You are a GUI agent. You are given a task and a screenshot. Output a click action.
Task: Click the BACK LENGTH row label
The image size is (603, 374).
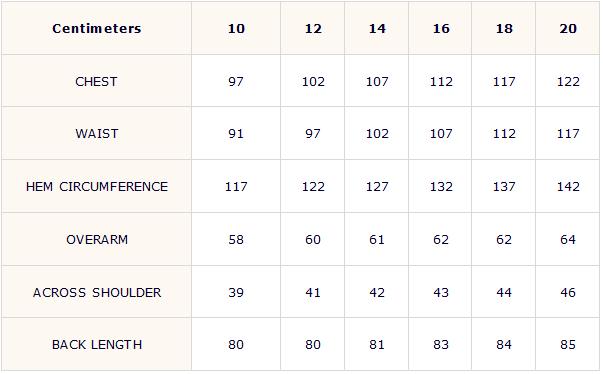[x=97, y=345]
